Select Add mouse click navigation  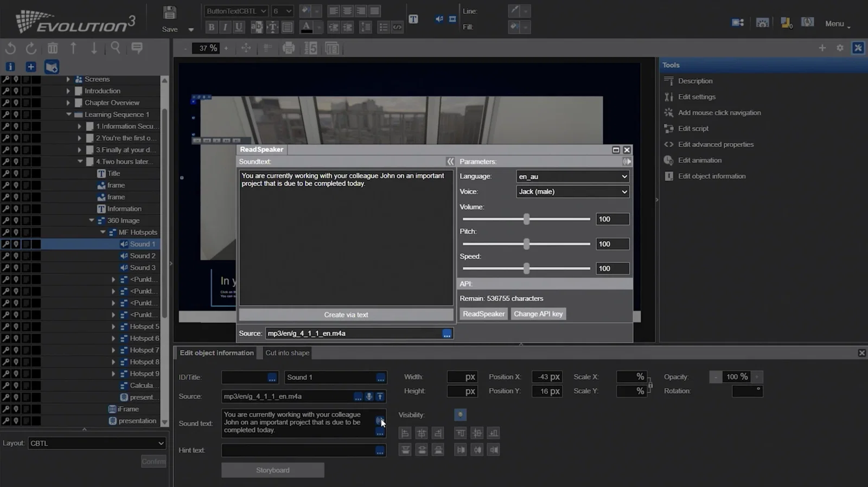pyautogui.click(x=719, y=113)
